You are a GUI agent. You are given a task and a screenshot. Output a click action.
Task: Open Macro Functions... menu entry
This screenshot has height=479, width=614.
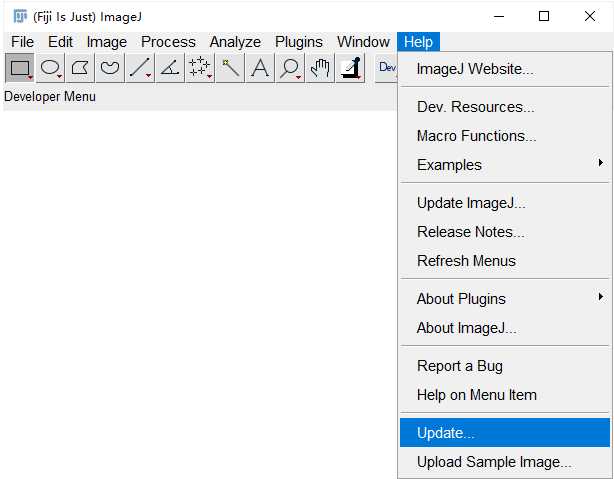pyautogui.click(x=505, y=136)
